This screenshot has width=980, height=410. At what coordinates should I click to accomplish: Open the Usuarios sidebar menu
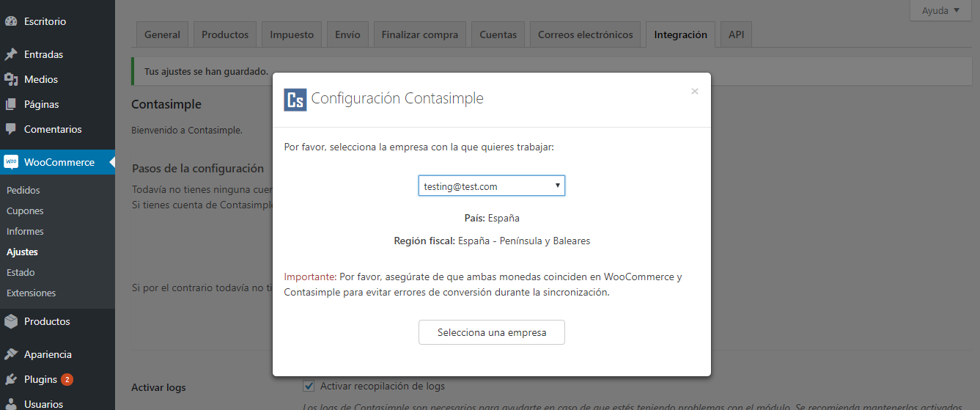pos(57,404)
